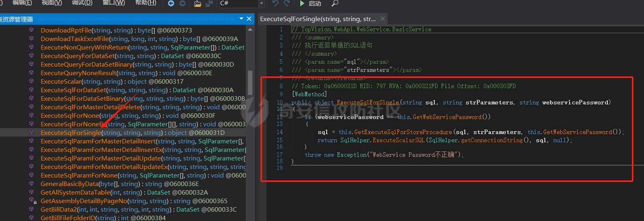The width and height of the screenshot is (644, 221).
Task: Click the Undo arrow icon
Action: (x=275, y=4)
